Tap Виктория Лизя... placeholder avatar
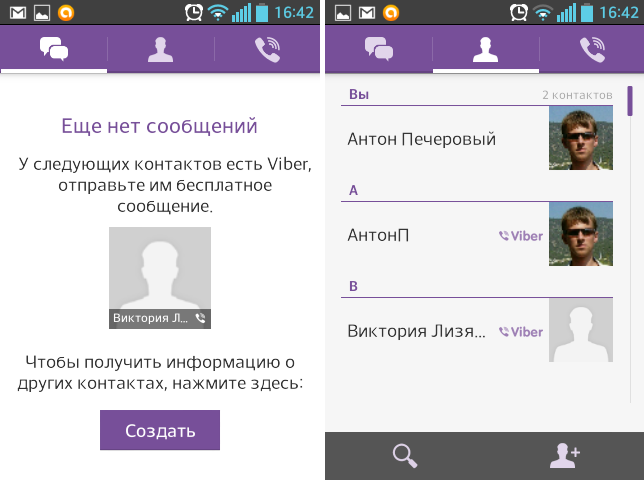 coord(581,331)
